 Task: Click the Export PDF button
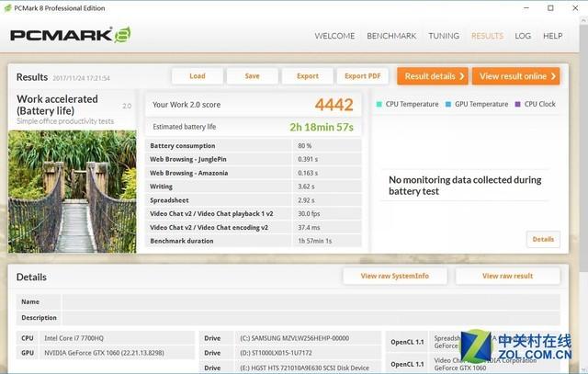362,76
